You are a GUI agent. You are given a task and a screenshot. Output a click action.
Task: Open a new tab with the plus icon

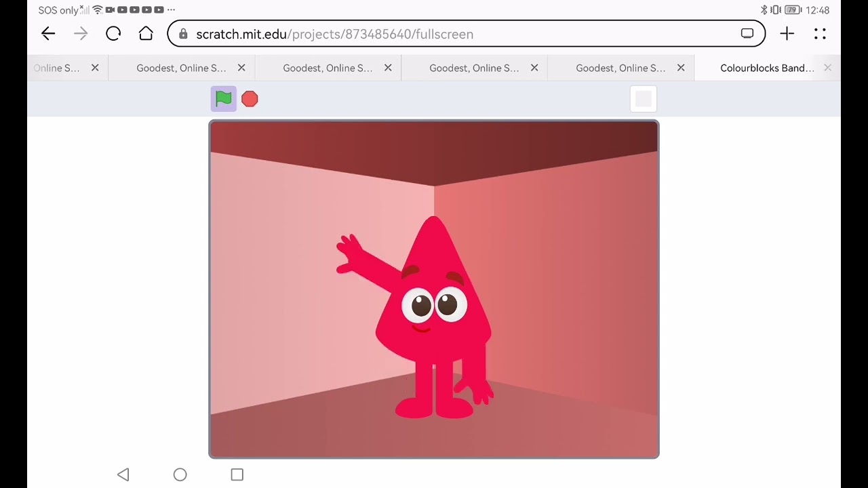[787, 34]
